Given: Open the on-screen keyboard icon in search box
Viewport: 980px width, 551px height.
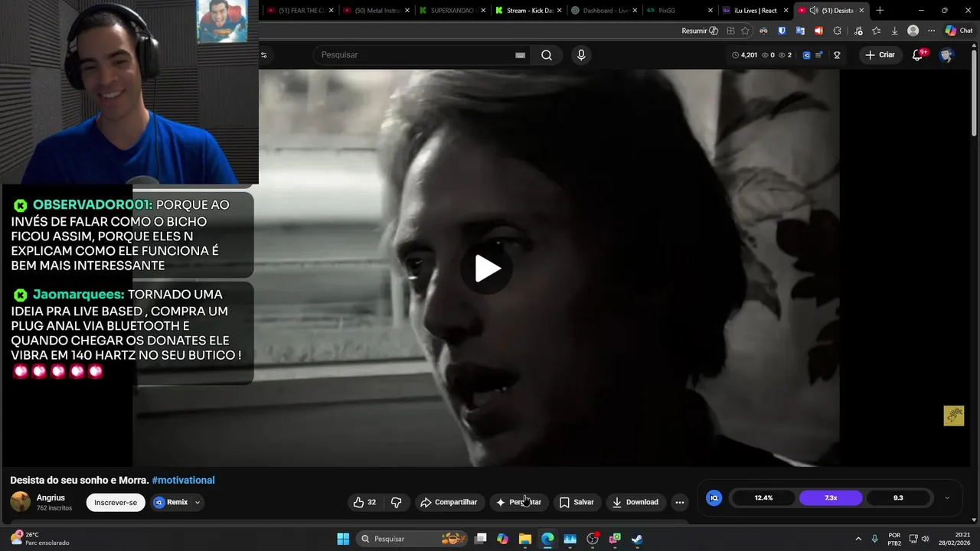Looking at the screenshot, I should 521,55.
